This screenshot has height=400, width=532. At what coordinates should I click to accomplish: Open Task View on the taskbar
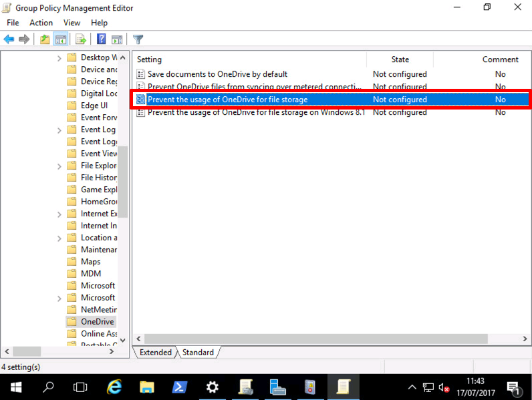coord(80,387)
